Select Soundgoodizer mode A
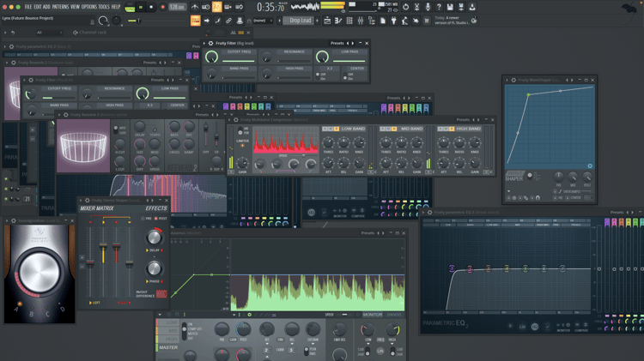 point(20,304)
